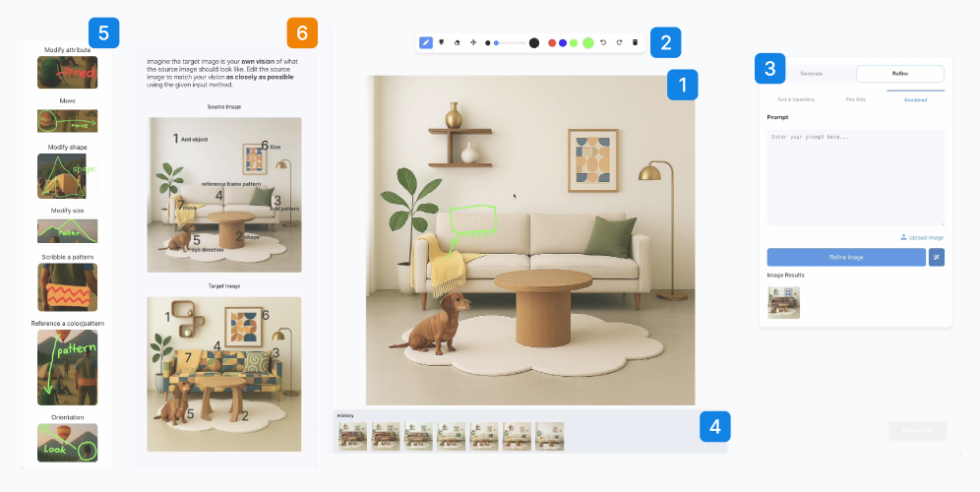Open the Text & Inpainting tab
Image resolution: width=980 pixels, height=492 pixels.
click(x=796, y=99)
